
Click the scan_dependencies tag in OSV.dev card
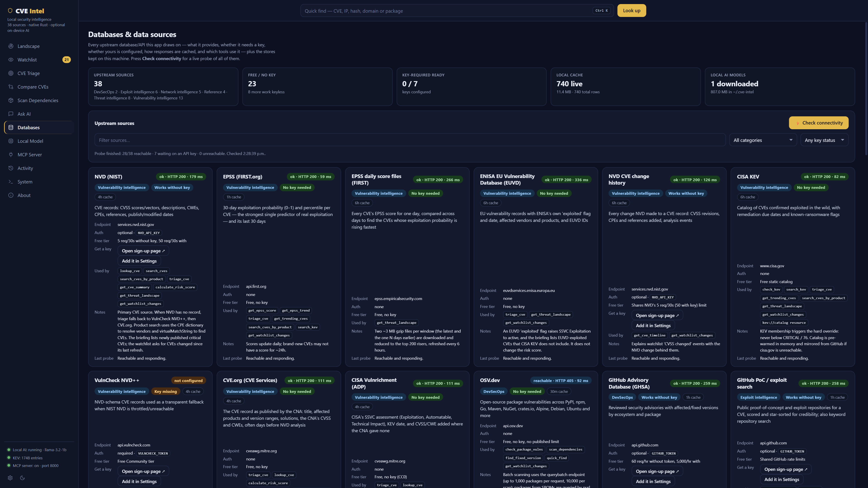tap(565, 449)
